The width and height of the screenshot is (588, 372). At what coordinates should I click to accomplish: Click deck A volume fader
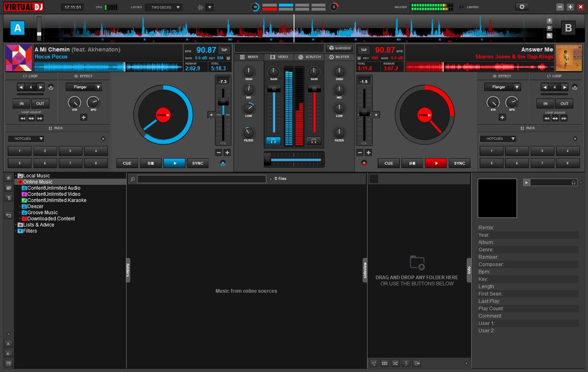(274, 89)
